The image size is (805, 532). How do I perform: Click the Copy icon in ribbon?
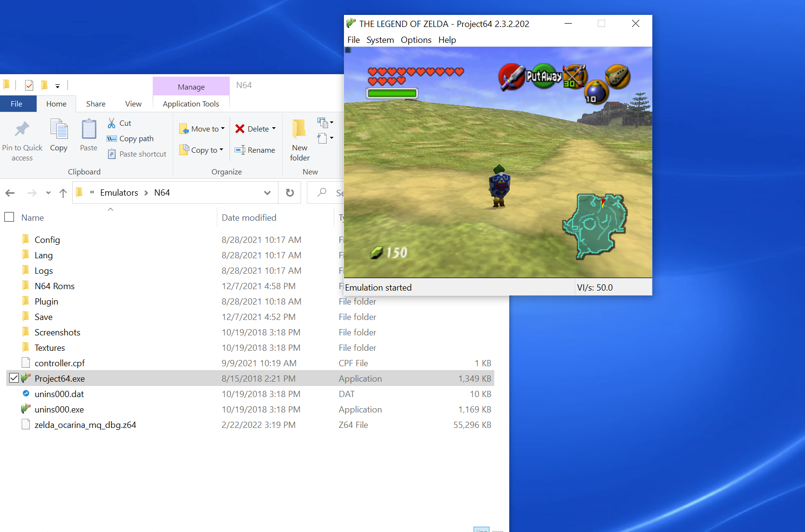click(59, 129)
